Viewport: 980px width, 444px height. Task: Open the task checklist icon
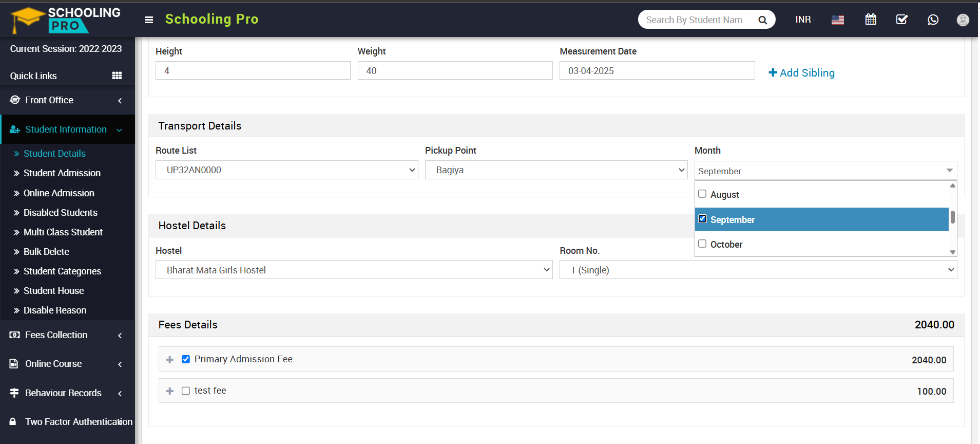pyautogui.click(x=902, y=20)
